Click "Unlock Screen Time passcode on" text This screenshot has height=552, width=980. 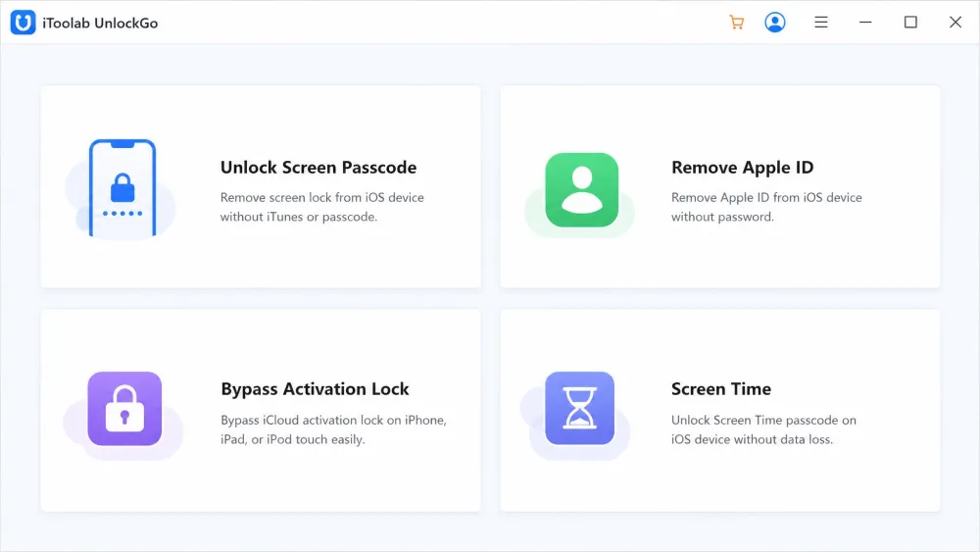pos(763,420)
